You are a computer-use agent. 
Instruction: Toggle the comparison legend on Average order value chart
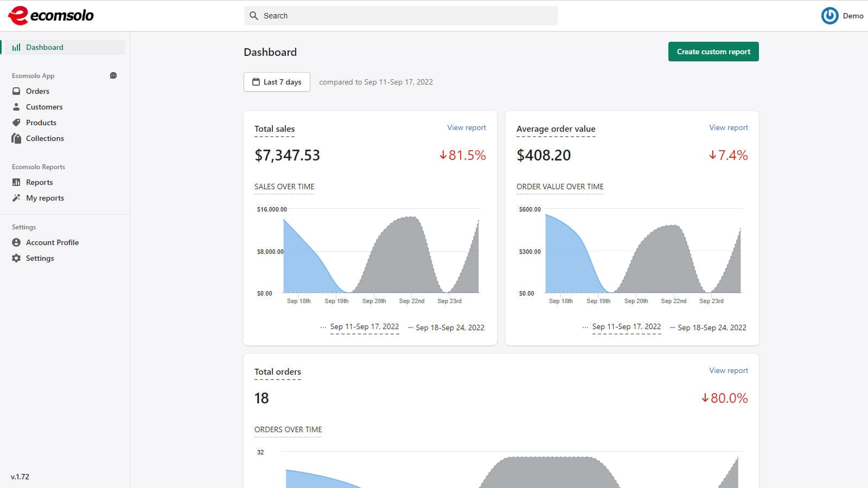pos(626,326)
